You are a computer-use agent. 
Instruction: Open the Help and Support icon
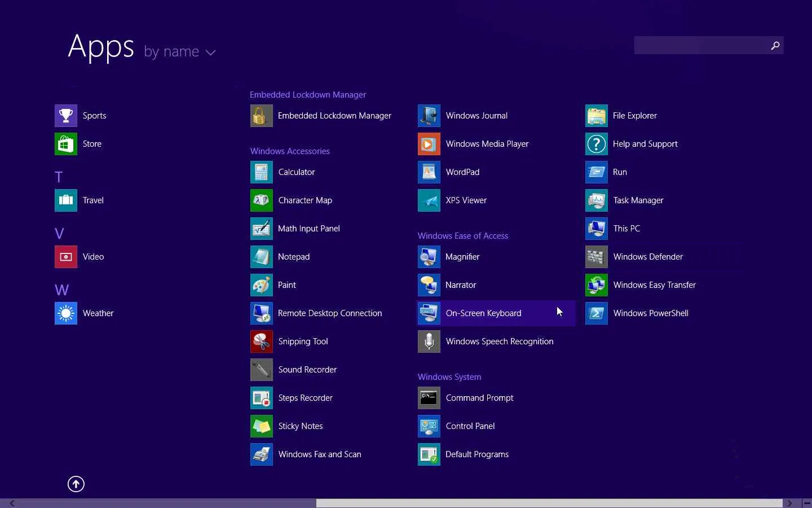[x=597, y=144]
